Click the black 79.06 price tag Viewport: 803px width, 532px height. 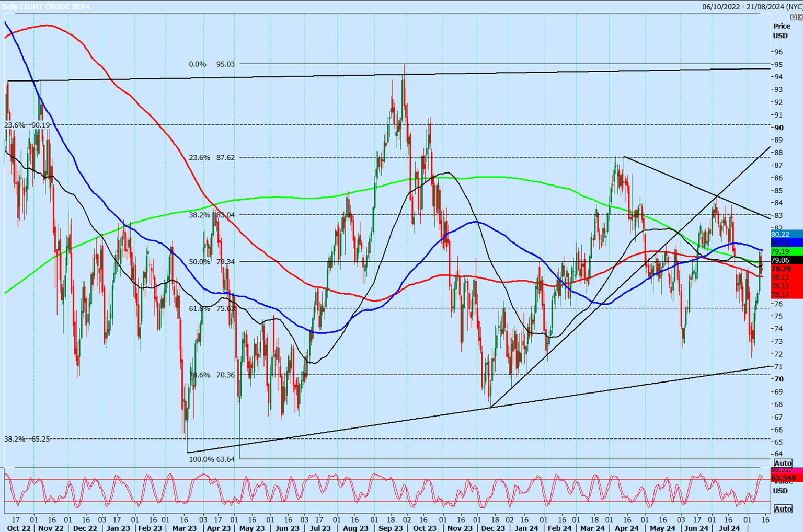click(787, 260)
